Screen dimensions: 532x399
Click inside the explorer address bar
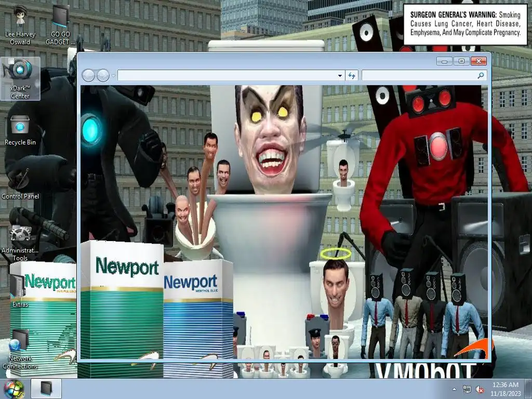pyautogui.click(x=227, y=75)
